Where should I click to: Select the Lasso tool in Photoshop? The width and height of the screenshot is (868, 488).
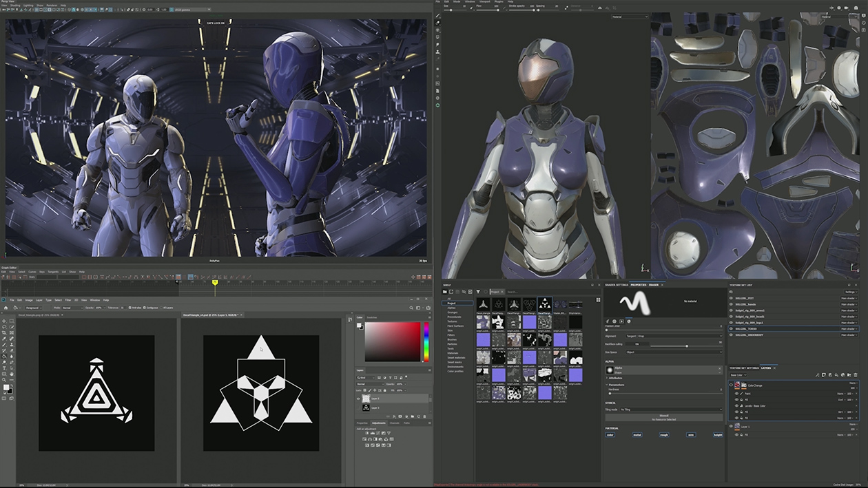3,327
